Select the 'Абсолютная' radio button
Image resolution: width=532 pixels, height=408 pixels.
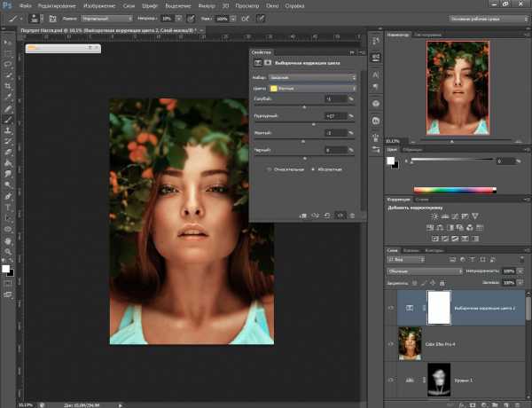click(x=312, y=168)
